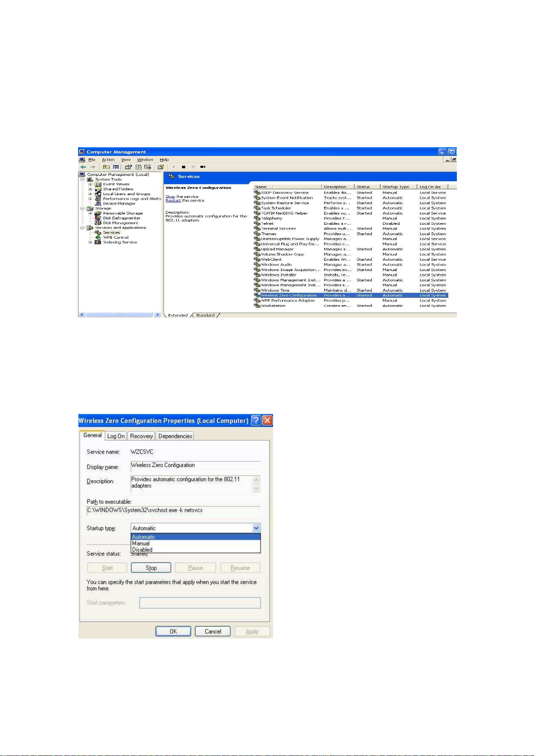Click the gear icon beside Windows Audio
534x756 pixels.
tap(257, 265)
